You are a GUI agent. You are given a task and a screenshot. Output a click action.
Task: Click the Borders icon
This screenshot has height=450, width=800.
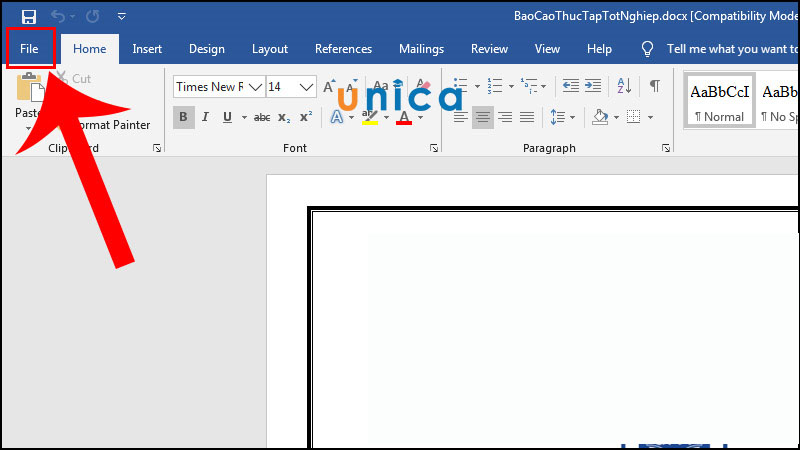634,117
